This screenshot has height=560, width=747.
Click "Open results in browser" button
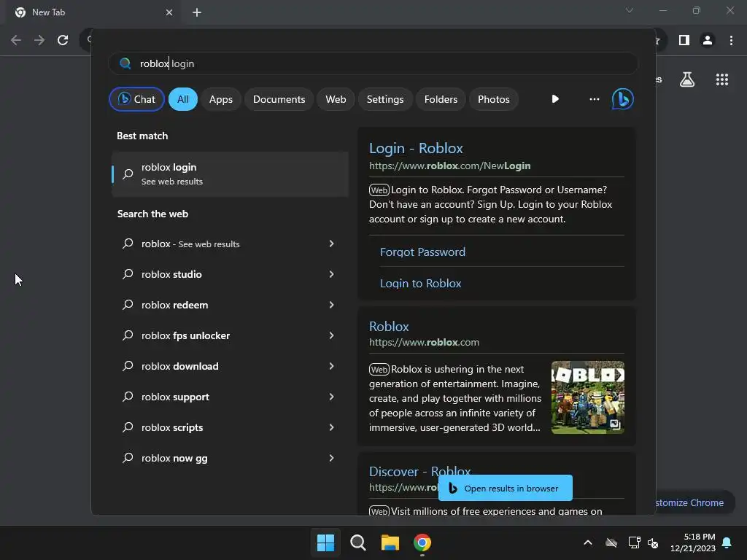[x=505, y=488]
